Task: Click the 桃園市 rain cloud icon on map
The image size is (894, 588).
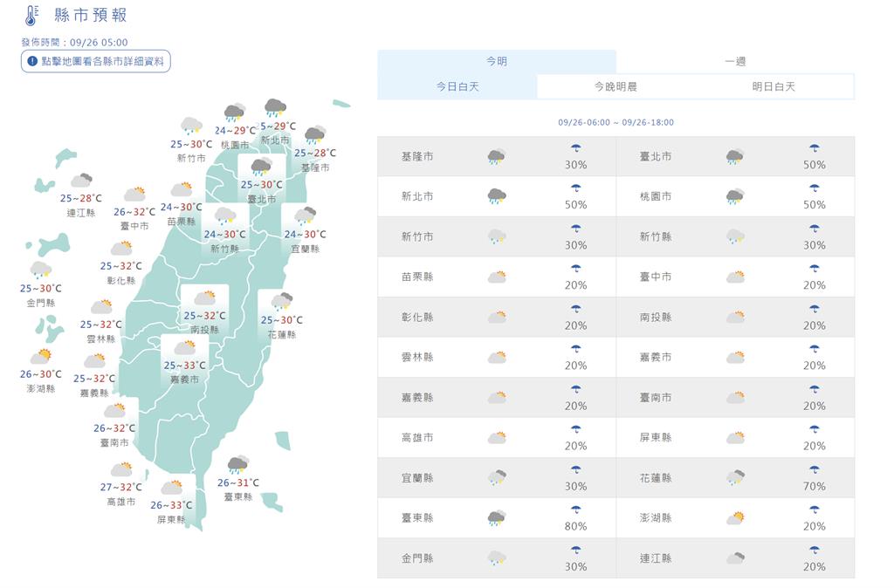Action: [x=234, y=113]
